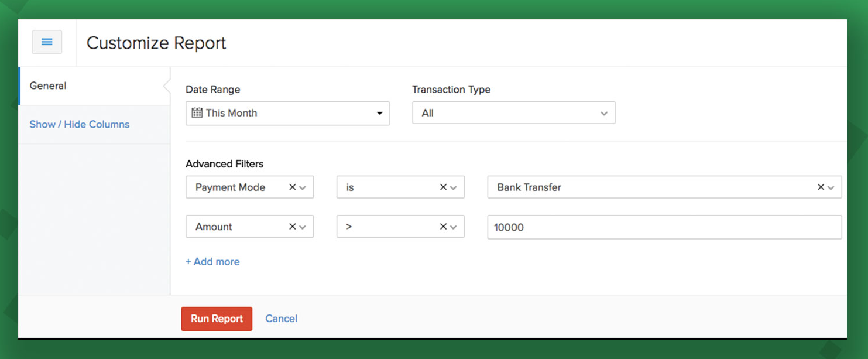Click the + Add more link
868x359 pixels.
[212, 262]
